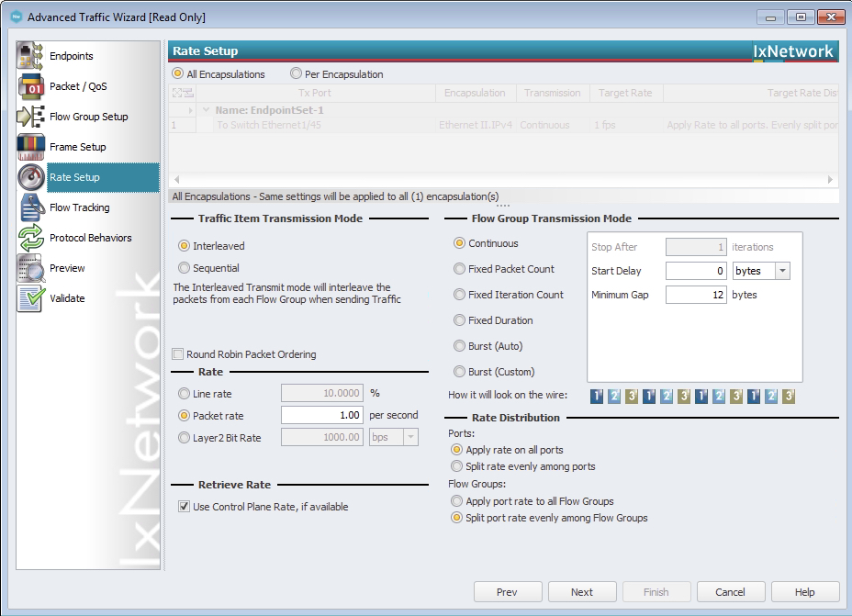The width and height of the screenshot is (852, 616).
Task: Click the Endpoints icon in sidebar
Action: [x=31, y=56]
